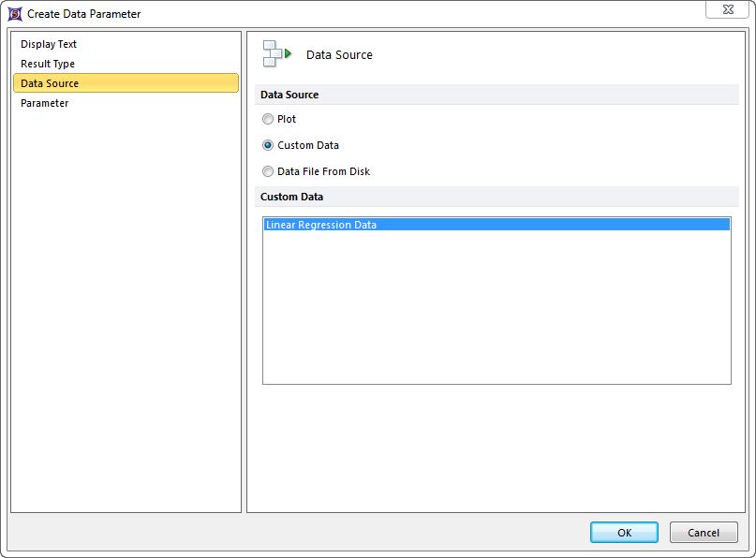756x558 pixels.
Task: Click the Create Data Parameter title bar text
Action: [x=84, y=14]
